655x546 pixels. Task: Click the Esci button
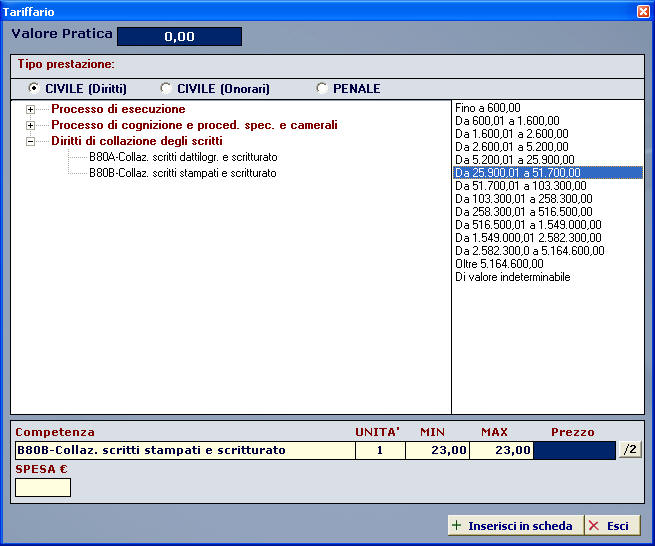tap(612, 525)
